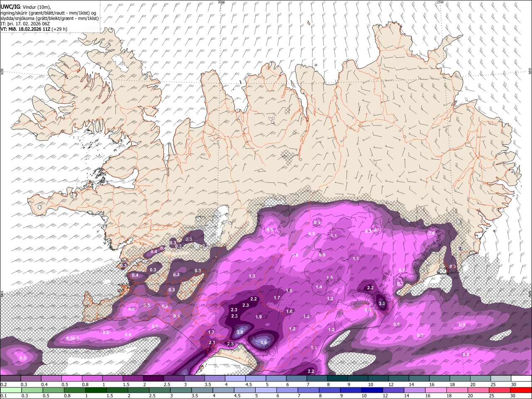The width and height of the screenshot is (532, 399).
Task: Select the light pink swatch labeled 16 in lower row
Action: coord(436,390)
